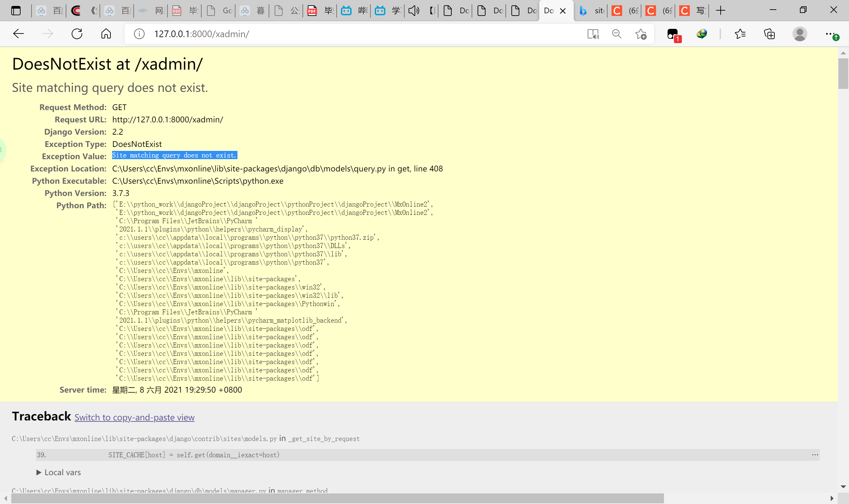Reload the xadmin error page

click(77, 33)
